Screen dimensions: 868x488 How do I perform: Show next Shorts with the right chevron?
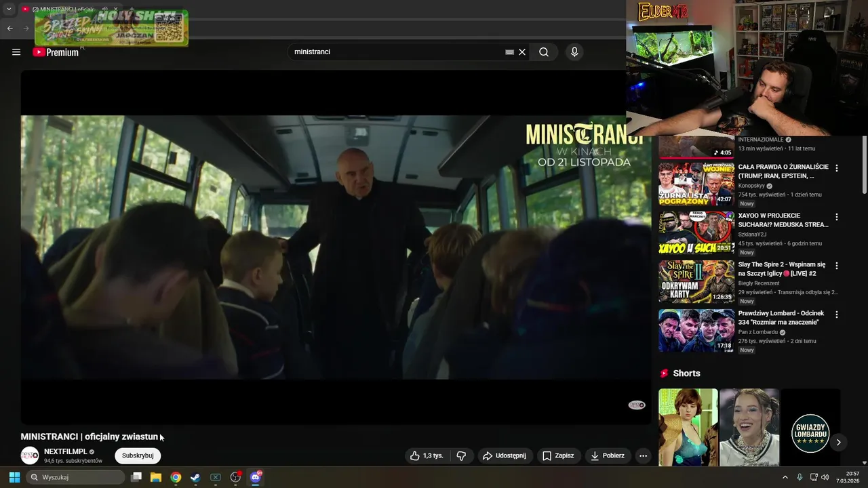tap(838, 442)
